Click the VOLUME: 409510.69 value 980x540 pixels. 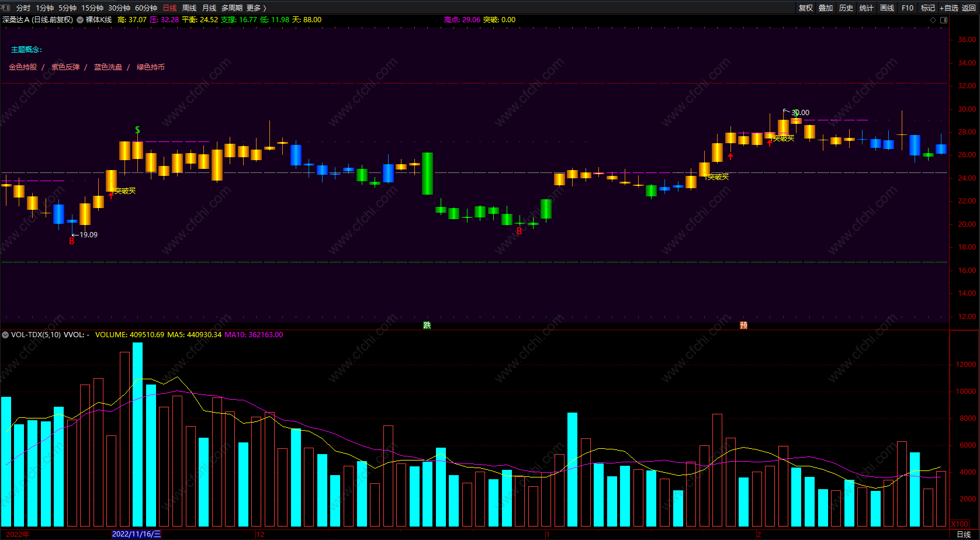[x=130, y=335]
